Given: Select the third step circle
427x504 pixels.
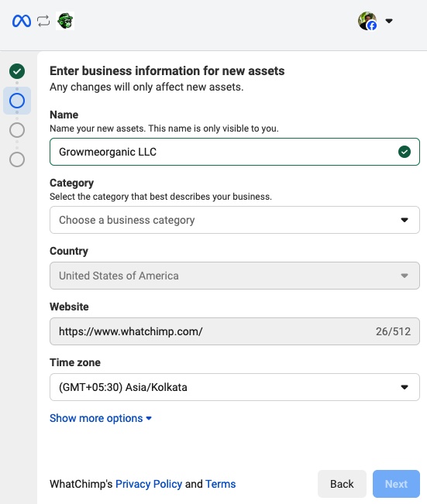Looking at the screenshot, I should point(17,130).
